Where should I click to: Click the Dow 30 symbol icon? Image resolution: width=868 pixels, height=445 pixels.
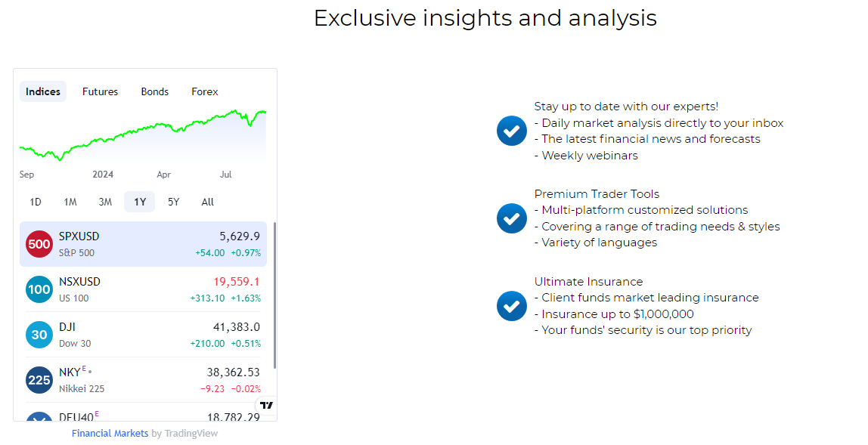[39, 335]
